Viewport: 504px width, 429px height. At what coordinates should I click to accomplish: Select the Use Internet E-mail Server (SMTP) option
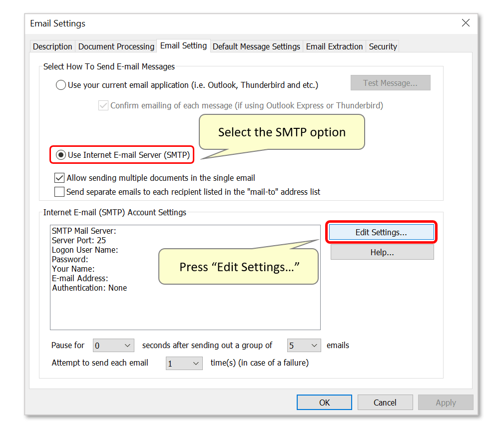[x=60, y=155]
